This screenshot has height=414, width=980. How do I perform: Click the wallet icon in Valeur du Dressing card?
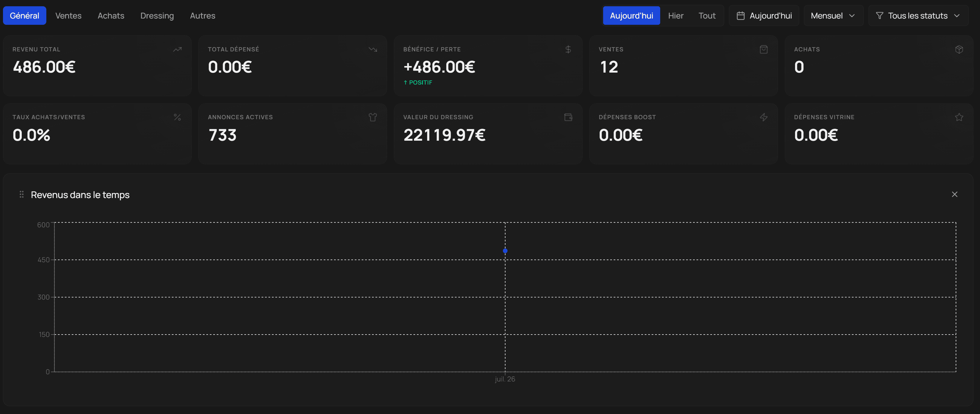click(568, 117)
